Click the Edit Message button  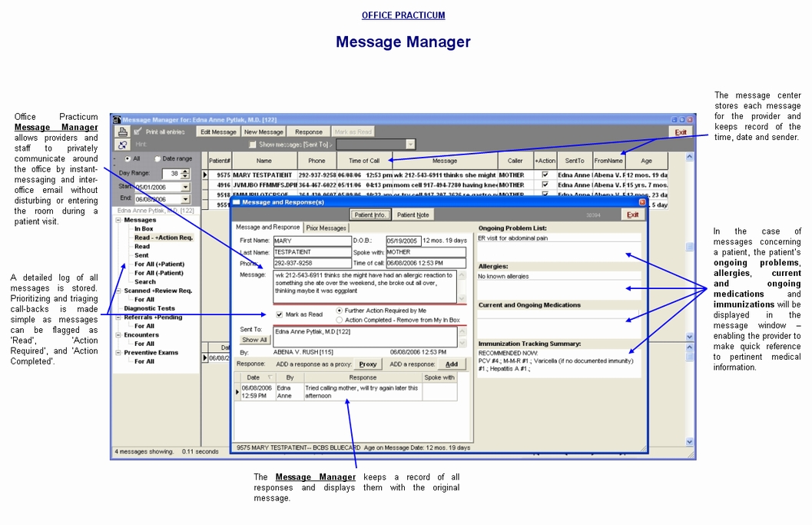[x=218, y=131]
